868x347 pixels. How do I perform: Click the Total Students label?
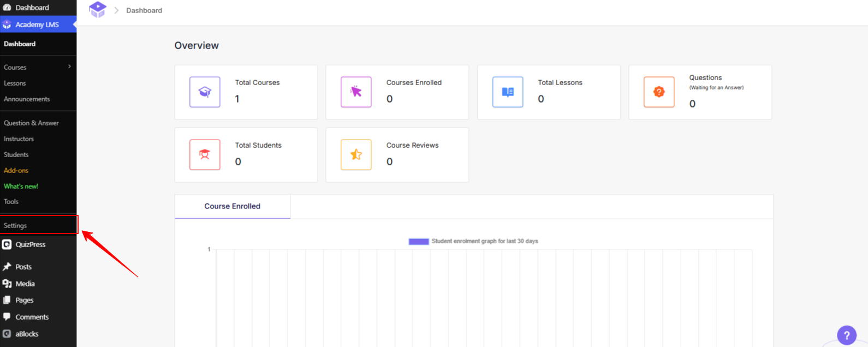click(258, 146)
